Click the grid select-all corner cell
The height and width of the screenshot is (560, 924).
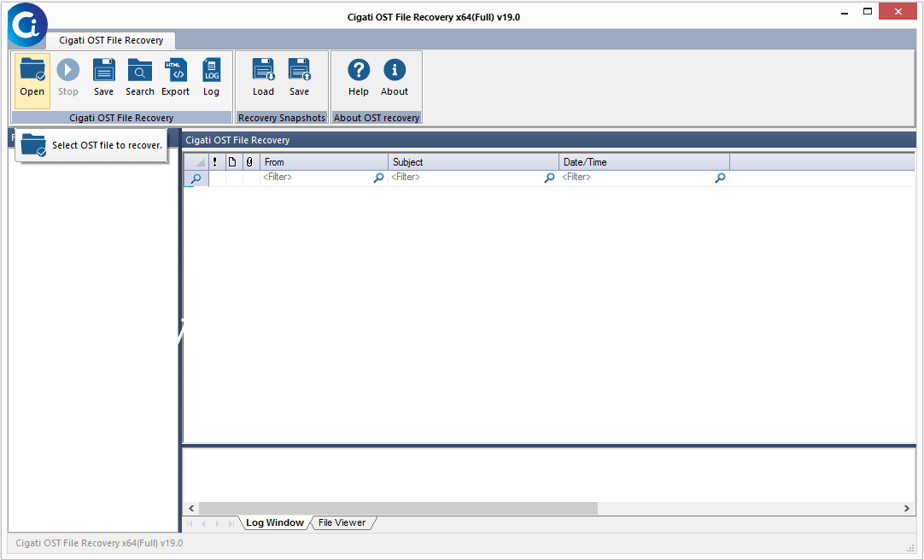(196, 162)
